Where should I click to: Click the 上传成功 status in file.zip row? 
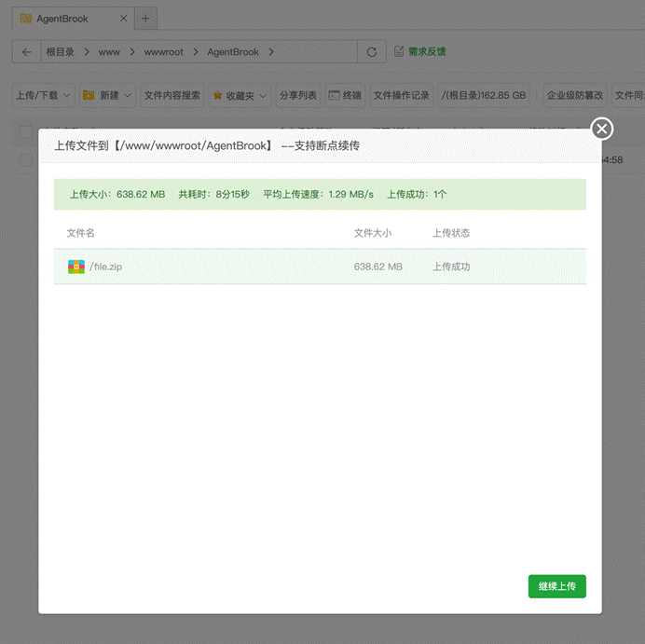coord(451,267)
